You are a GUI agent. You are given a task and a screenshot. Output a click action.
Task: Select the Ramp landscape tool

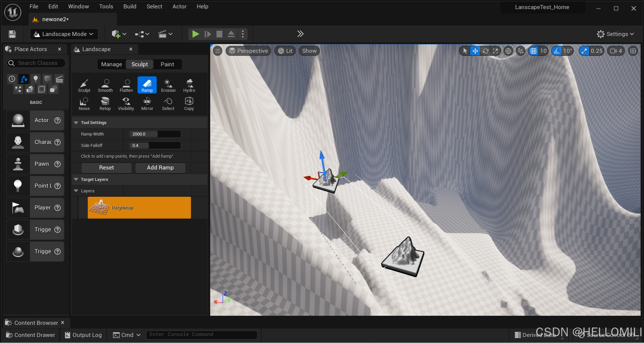click(x=147, y=85)
